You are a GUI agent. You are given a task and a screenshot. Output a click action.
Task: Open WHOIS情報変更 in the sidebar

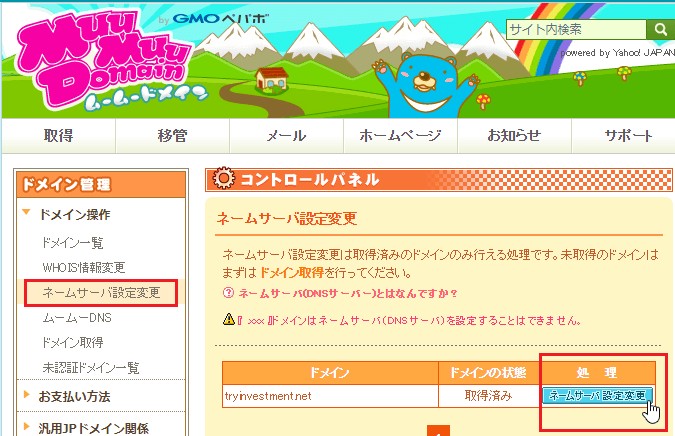tap(84, 267)
